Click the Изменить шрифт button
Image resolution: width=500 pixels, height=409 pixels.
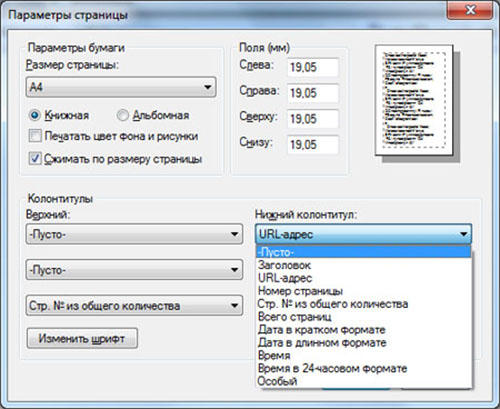pyautogui.click(x=82, y=338)
